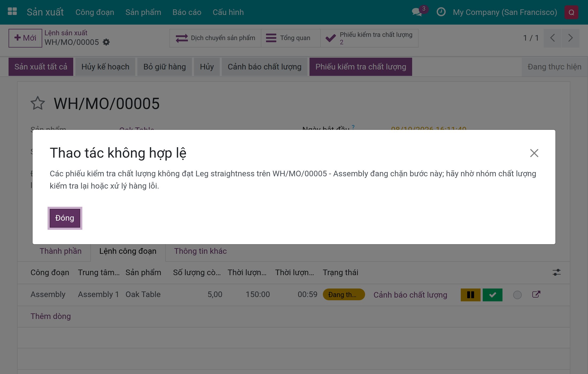588x374 pixels.
Task: Open the messages chat icon
Action: [x=417, y=12]
